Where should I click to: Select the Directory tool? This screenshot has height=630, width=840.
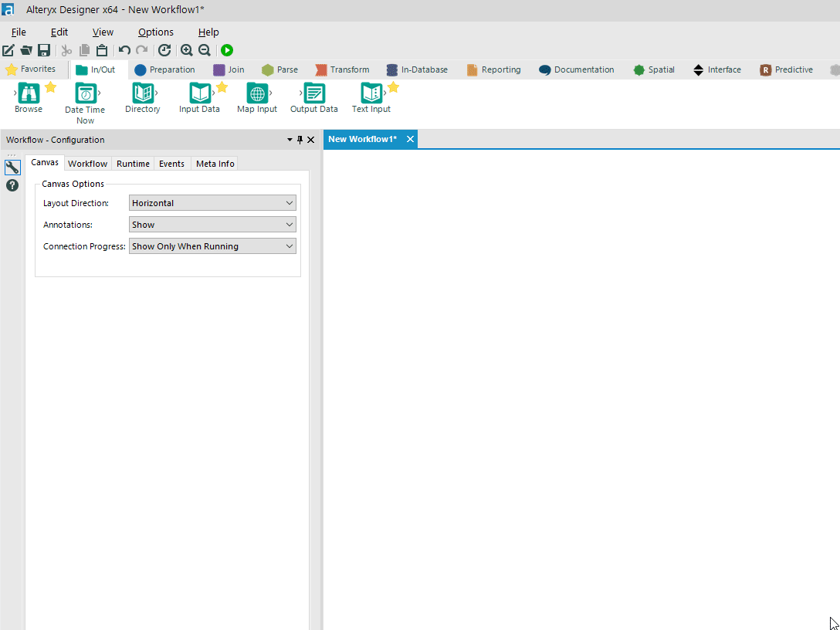pos(143,98)
